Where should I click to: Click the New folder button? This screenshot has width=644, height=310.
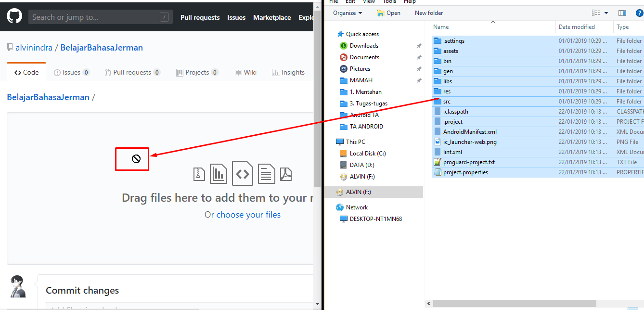(x=428, y=13)
